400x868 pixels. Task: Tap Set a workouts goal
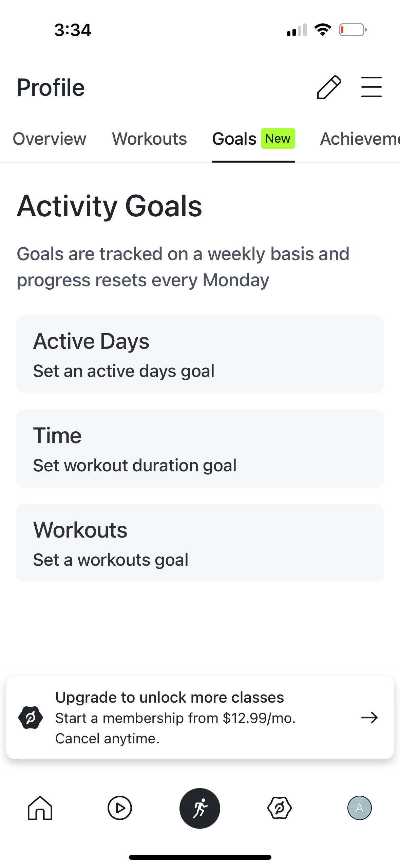200,543
